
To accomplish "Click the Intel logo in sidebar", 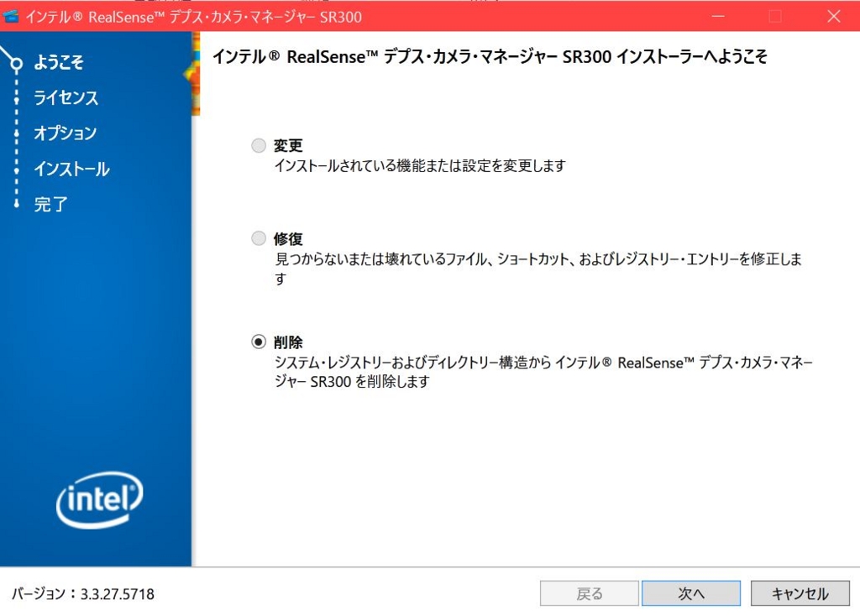I will click(99, 499).
